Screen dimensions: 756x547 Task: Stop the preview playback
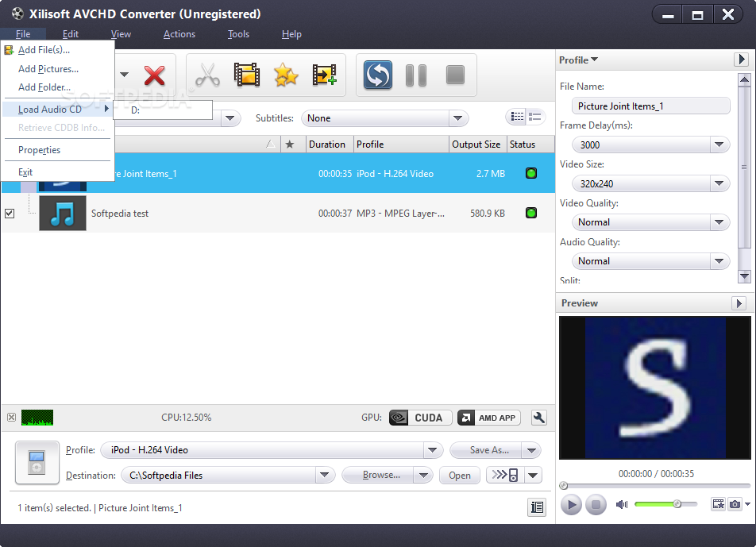click(596, 504)
